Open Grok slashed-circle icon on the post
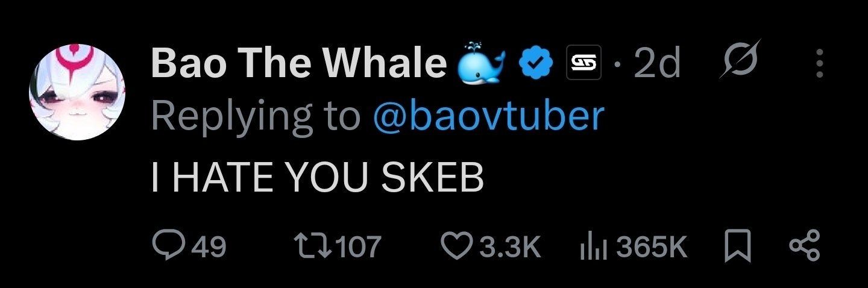This screenshot has height=288, width=868. tap(740, 60)
